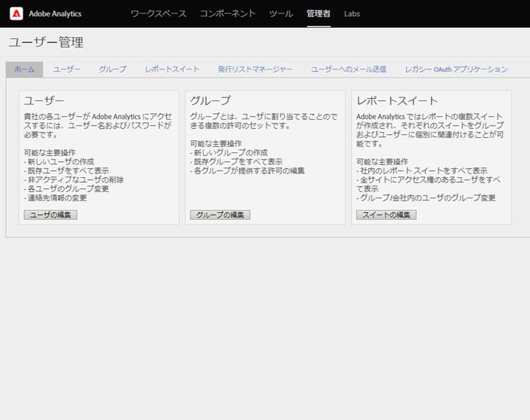The image size is (530, 420).
Task: Click the text グループ/会社内のユーザのグループ変更
Action: pos(428,198)
